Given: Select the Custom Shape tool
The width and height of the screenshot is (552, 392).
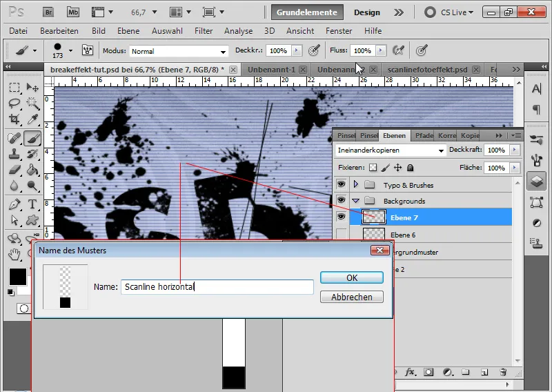Looking at the screenshot, I should (32, 220).
